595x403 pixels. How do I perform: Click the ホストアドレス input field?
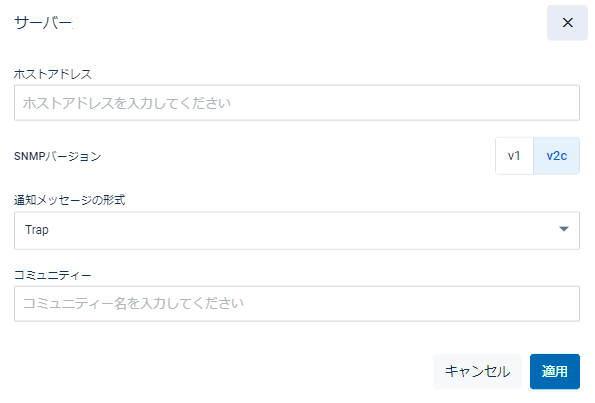tap(297, 103)
